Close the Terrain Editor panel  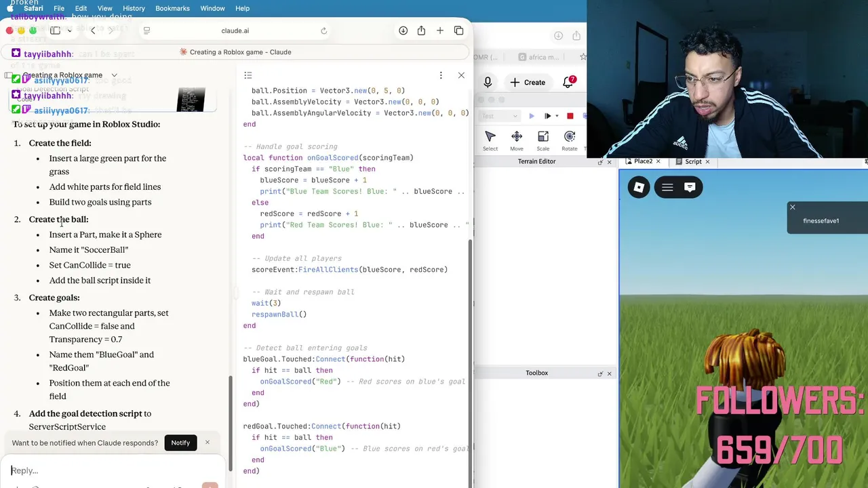pos(609,162)
